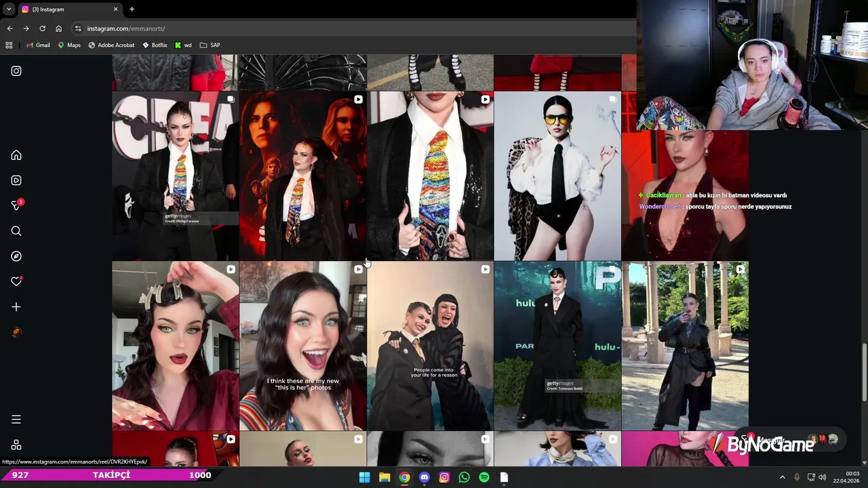Viewport: 868px width, 488px height.
Task: Open volume control in system tray
Action: [822, 477]
